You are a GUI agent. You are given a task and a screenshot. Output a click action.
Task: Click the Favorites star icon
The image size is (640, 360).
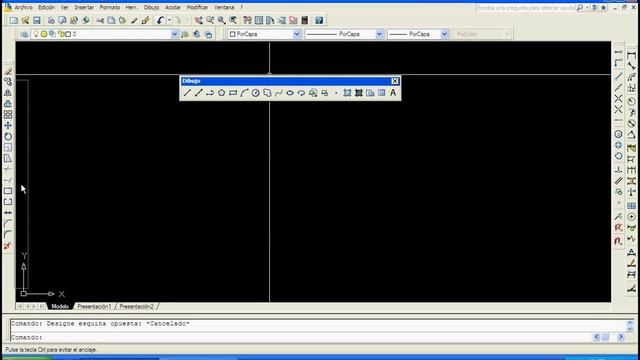603,8
